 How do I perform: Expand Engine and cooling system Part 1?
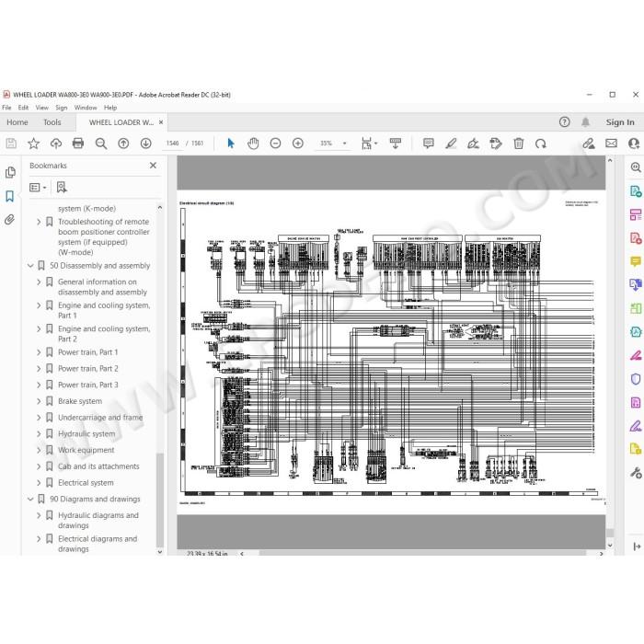click(39, 305)
